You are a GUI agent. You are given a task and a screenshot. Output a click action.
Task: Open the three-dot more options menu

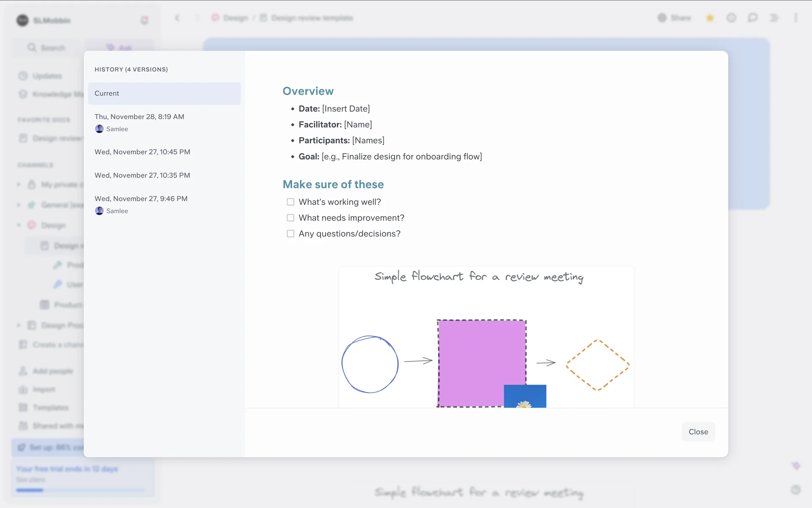[796, 18]
